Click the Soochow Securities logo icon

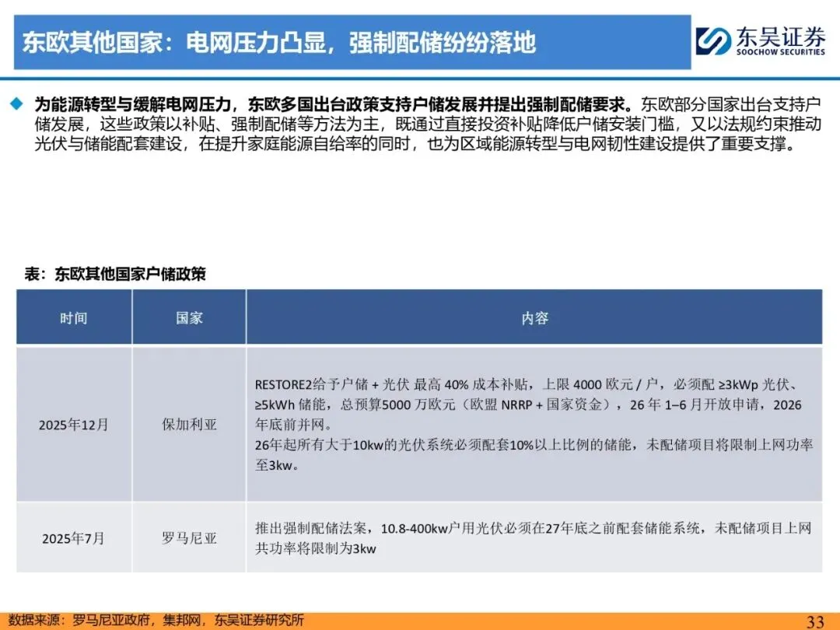pos(713,41)
